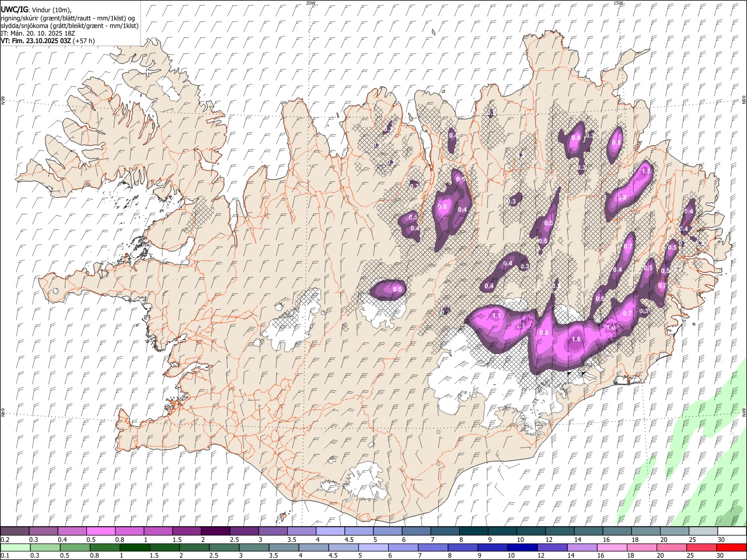Pick the bright red 30 swatch in rain scale

pyautogui.click(x=731, y=547)
